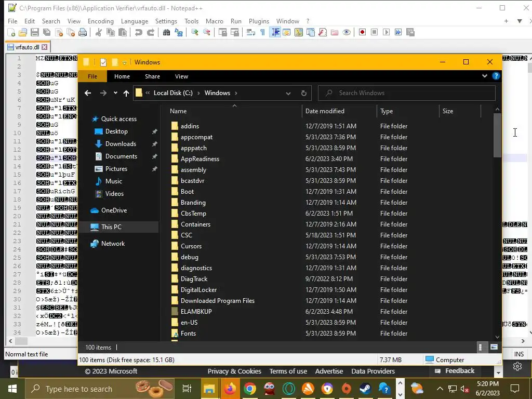The image size is (532, 399).
Task: Open Explorer recent locations dropdown arrow
Action: tap(115, 92)
